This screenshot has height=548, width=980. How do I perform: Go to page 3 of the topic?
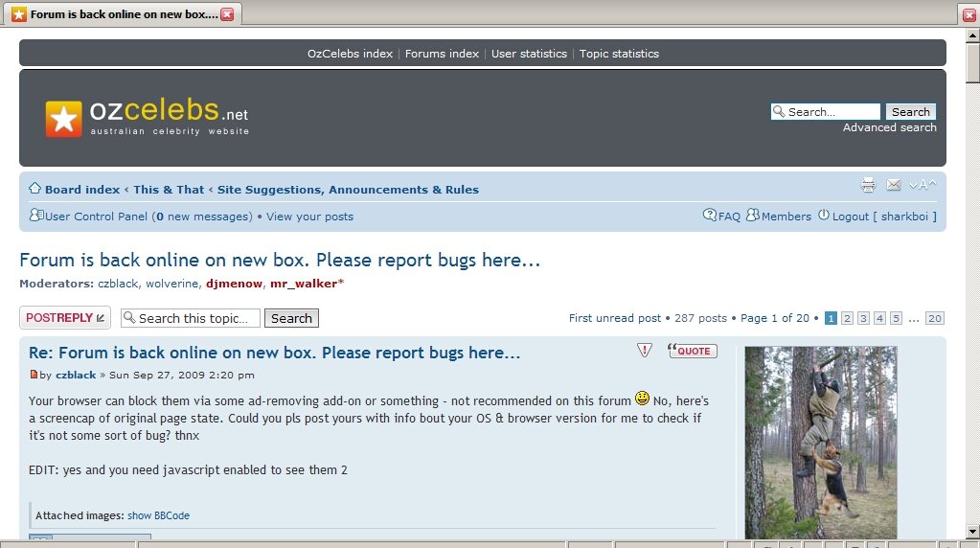click(863, 318)
